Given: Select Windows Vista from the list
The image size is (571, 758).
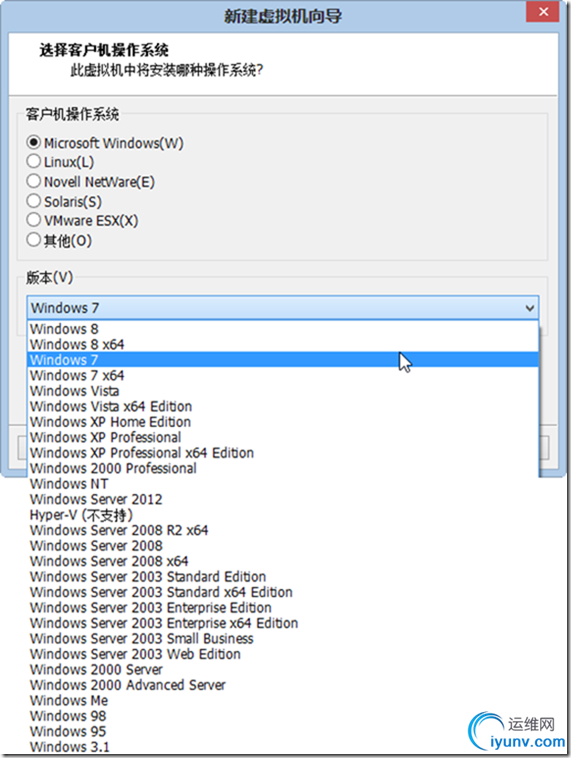Looking at the screenshot, I should (x=283, y=391).
